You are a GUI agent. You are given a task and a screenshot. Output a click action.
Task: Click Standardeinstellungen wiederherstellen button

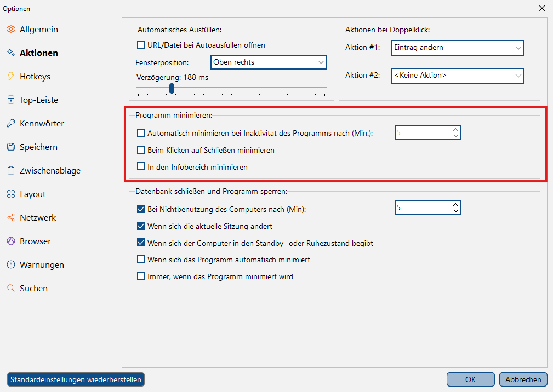pos(76,379)
